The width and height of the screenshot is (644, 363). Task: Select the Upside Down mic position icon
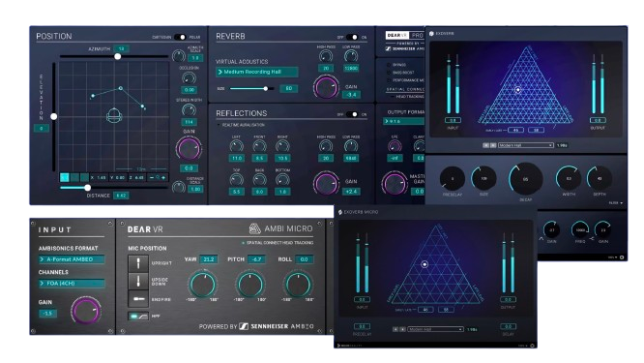pyautogui.click(x=138, y=281)
